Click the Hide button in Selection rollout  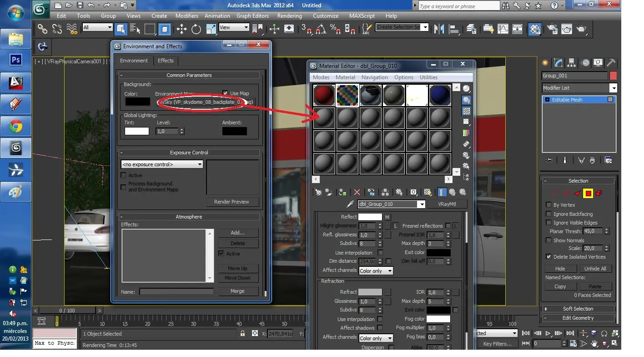click(x=560, y=269)
